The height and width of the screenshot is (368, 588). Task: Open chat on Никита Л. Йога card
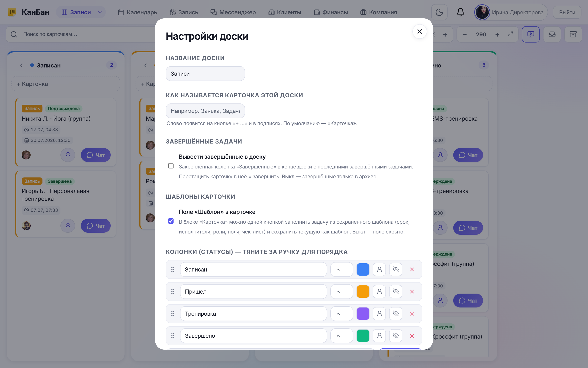tap(96, 155)
